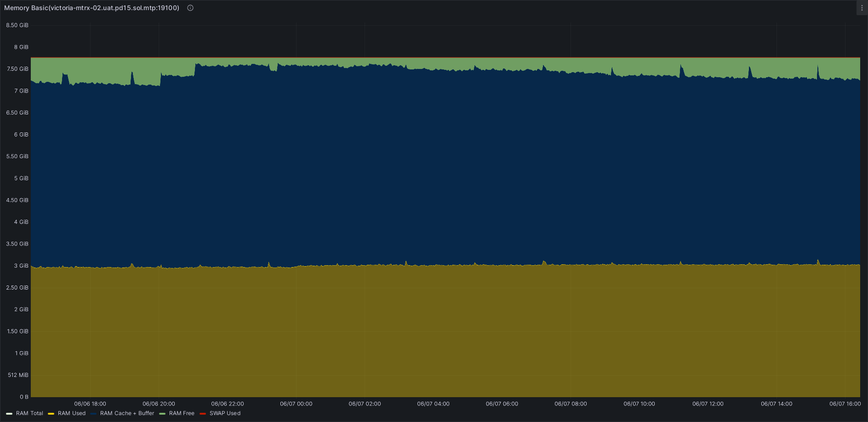Toggle RAM Used series in legend
This screenshot has height=422, width=868.
point(72,413)
